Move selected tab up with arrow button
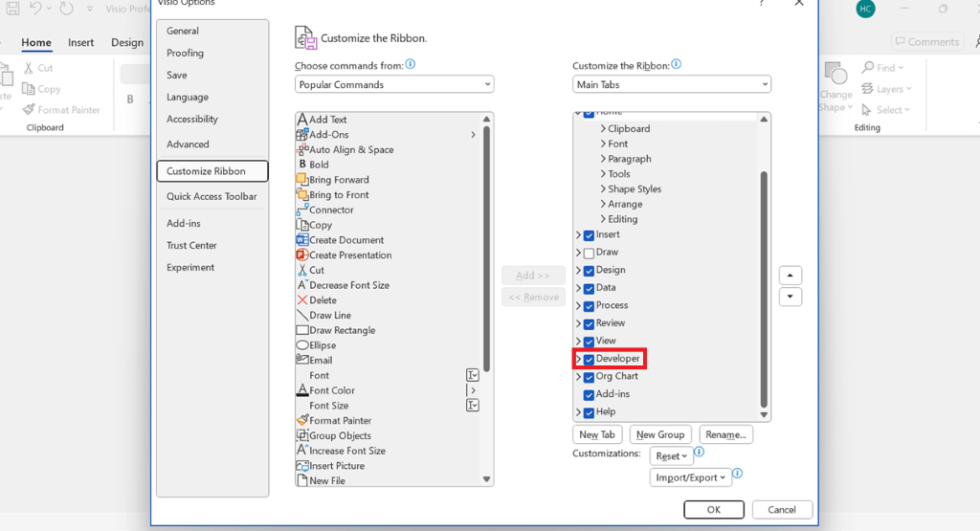980x531 pixels. click(x=790, y=276)
